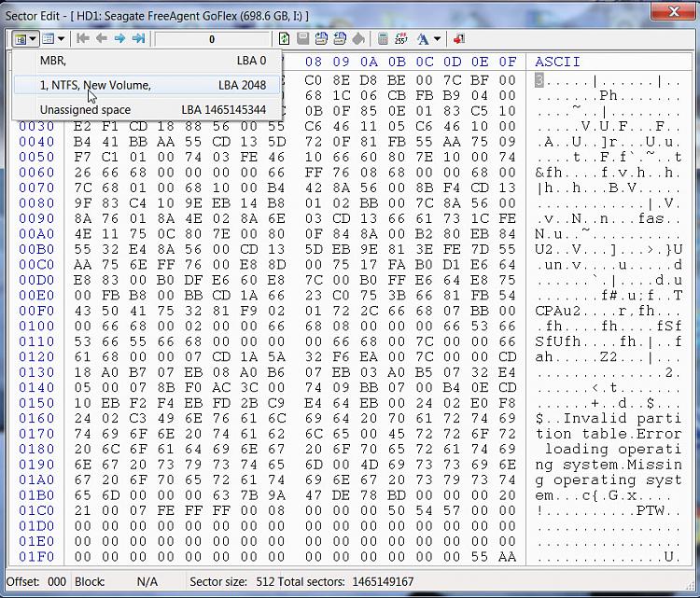
Task: Click the row offset 0030
Action: pyautogui.click(x=36, y=126)
